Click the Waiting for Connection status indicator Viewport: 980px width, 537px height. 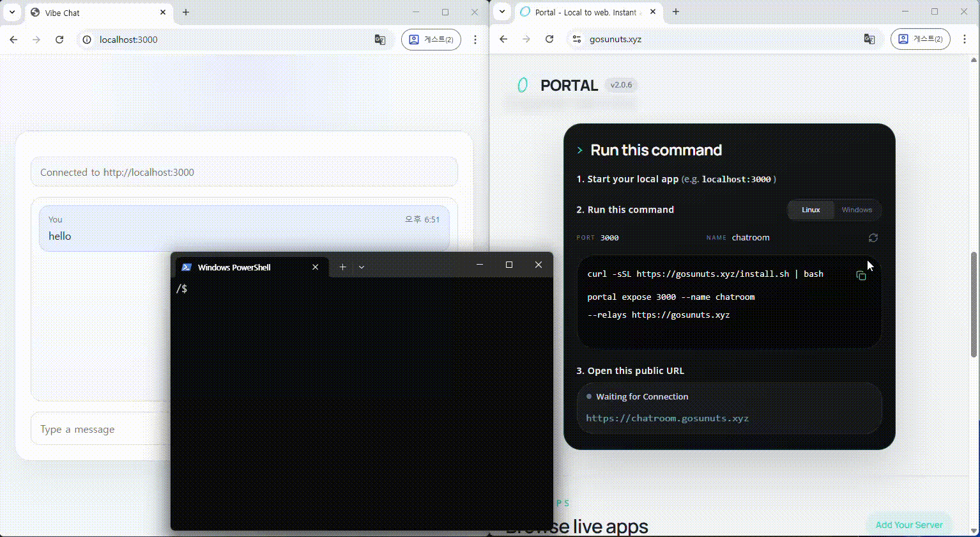coord(588,396)
